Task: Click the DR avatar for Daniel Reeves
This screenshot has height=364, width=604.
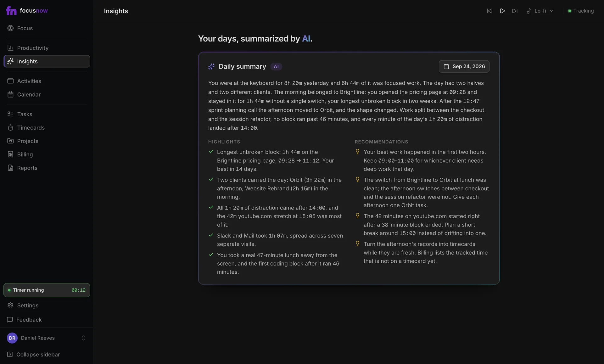Action: click(12, 338)
